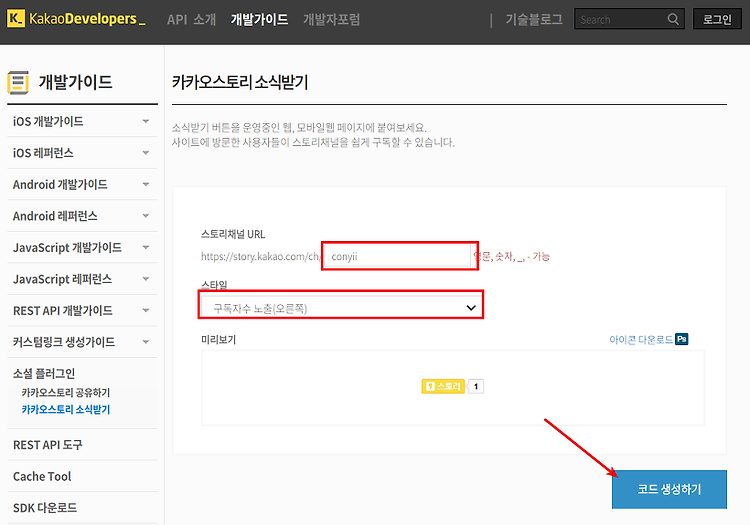Click the 코드 생성하기 button
Screen dimensions: 750x525
(x=669, y=489)
